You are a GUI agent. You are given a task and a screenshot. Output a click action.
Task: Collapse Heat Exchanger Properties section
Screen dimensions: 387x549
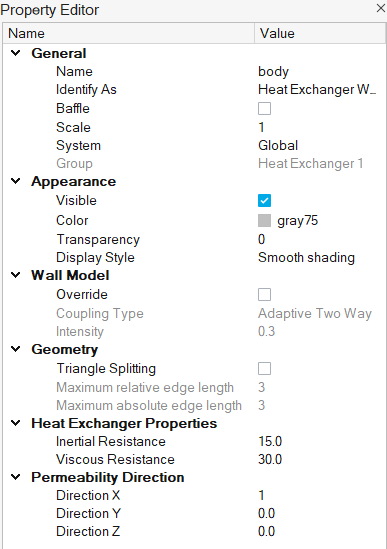(16, 423)
